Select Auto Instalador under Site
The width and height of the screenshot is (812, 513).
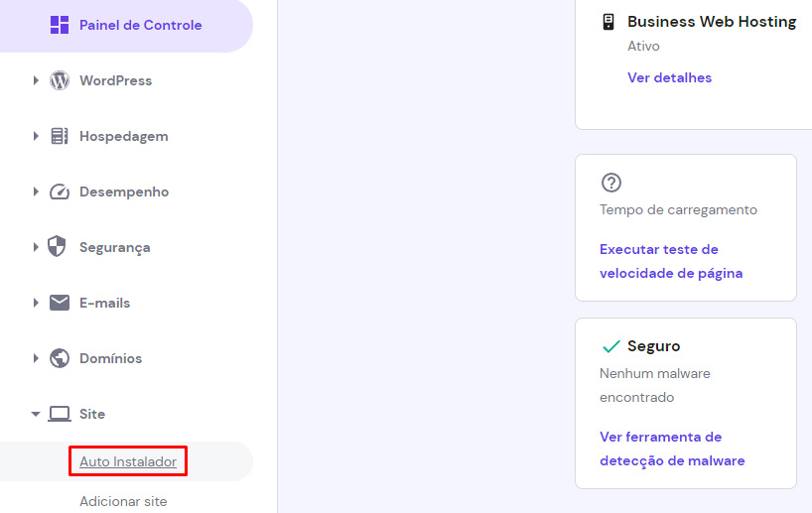(x=128, y=461)
